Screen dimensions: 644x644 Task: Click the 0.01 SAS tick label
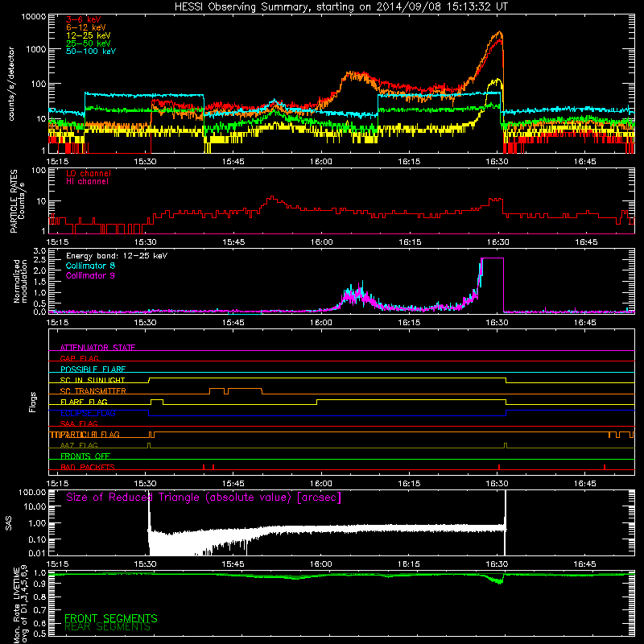(x=37, y=553)
